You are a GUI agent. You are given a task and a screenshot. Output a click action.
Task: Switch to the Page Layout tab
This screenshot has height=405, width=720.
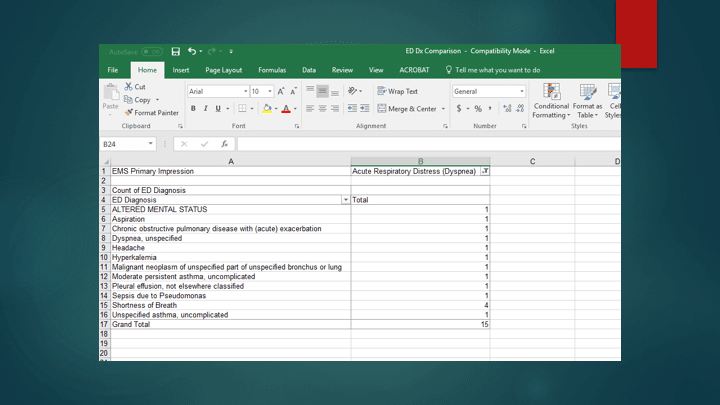[224, 70]
